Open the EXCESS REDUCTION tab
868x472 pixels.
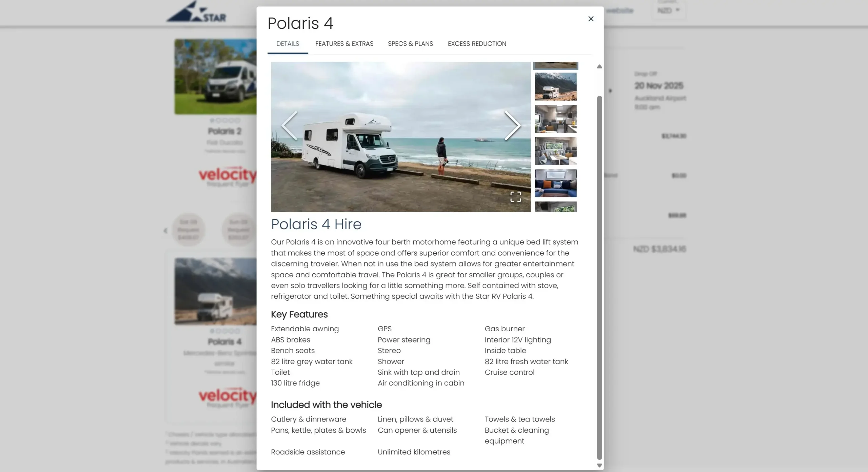coord(476,44)
